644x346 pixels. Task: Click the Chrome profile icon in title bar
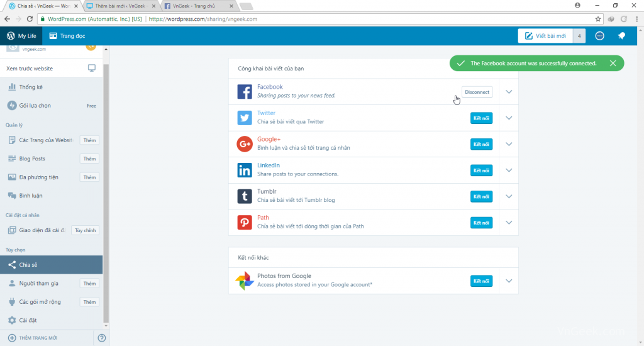point(577,5)
